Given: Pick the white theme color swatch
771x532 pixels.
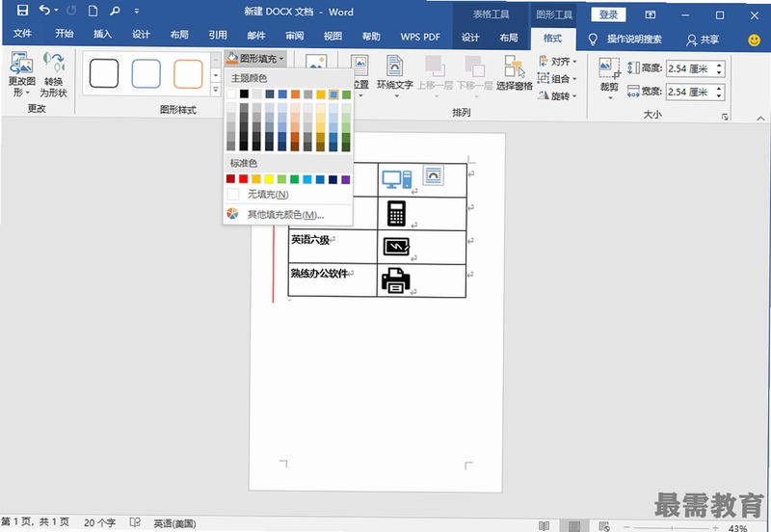Looking at the screenshot, I should click(x=231, y=93).
